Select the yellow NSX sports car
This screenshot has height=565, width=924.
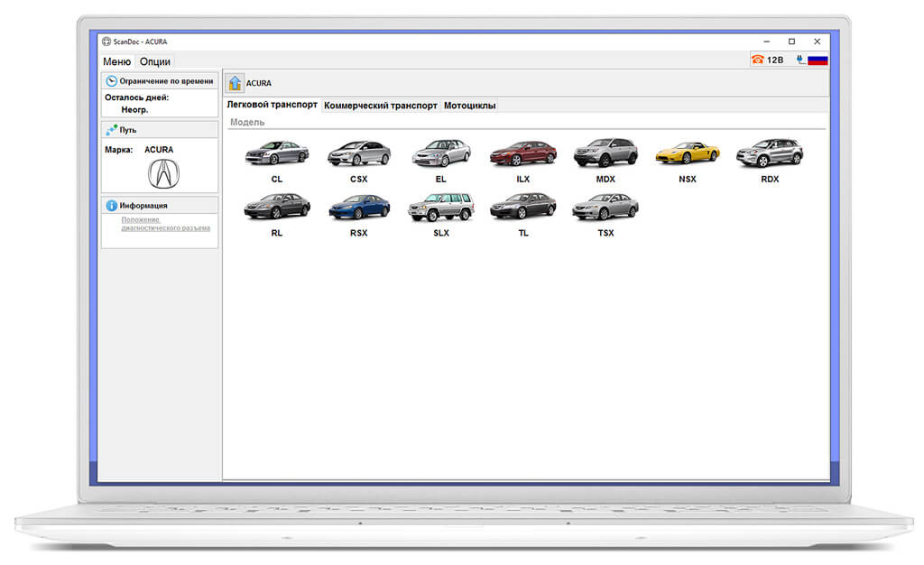pyautogui.click(x=688, y=153)
